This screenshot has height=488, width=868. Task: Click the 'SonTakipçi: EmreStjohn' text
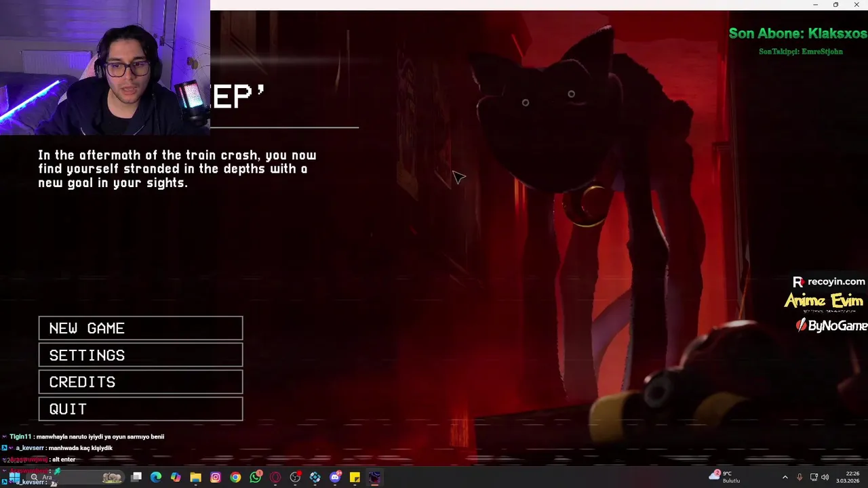[x=801, y=52]
